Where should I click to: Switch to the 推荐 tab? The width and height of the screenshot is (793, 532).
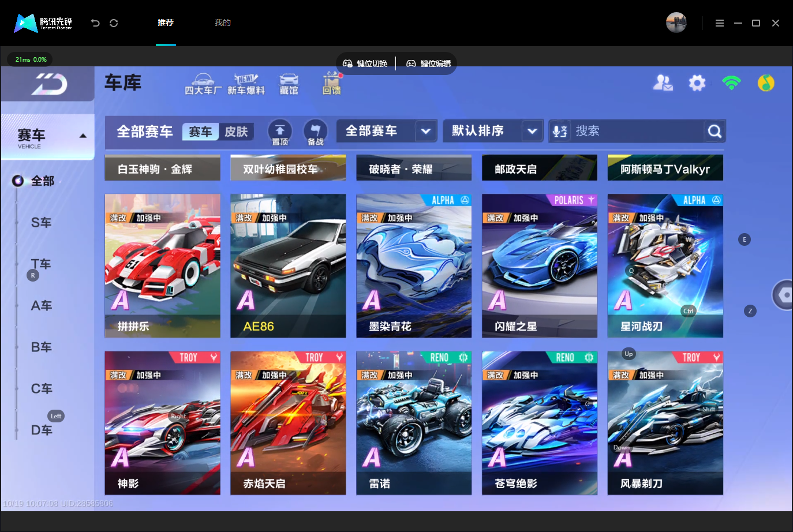click(166, 23)
